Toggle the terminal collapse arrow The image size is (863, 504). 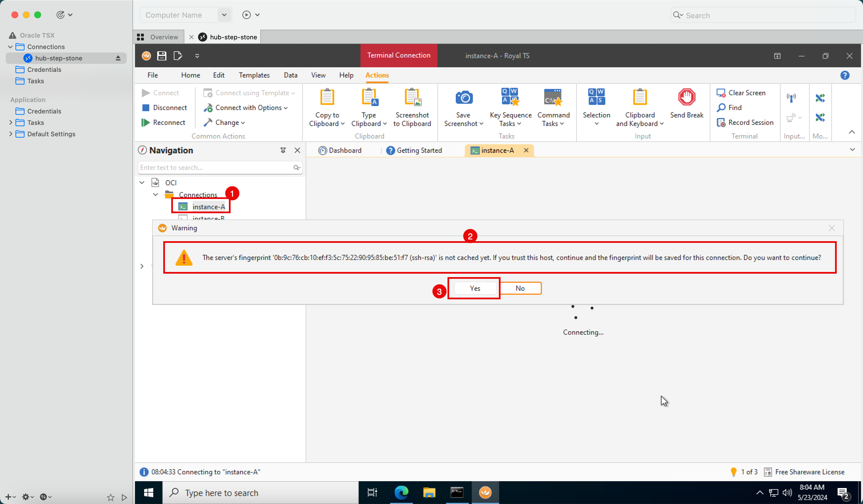coord(852,132)
